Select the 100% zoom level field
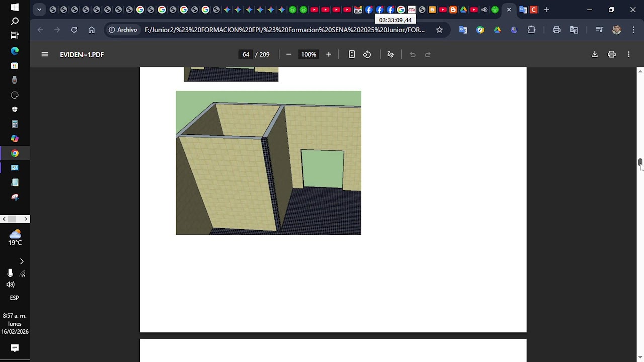644x362 pixels. pos(309,54)
